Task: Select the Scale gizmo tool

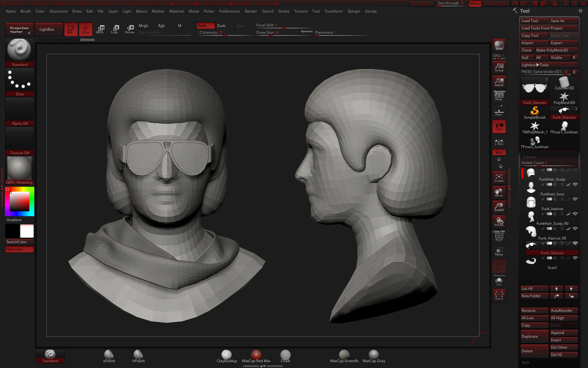Action: coord(115,29)
